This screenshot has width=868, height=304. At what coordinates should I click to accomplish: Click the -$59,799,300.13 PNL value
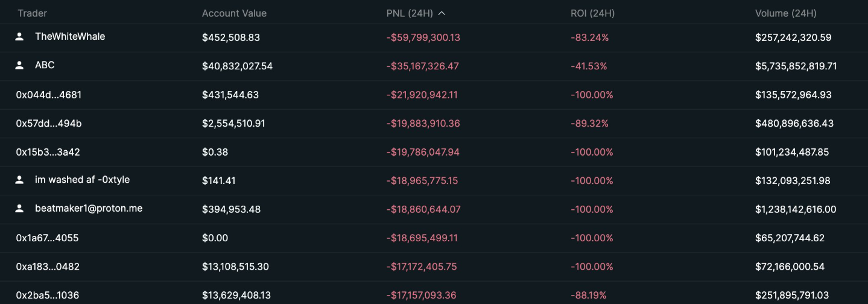pos(423,37)
